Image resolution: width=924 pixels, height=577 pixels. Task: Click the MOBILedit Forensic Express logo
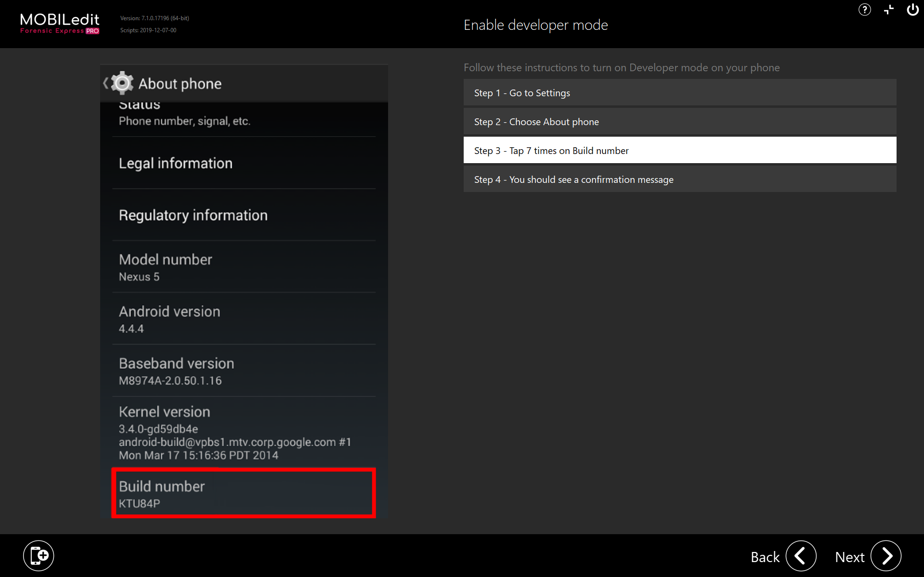point(60,24)
